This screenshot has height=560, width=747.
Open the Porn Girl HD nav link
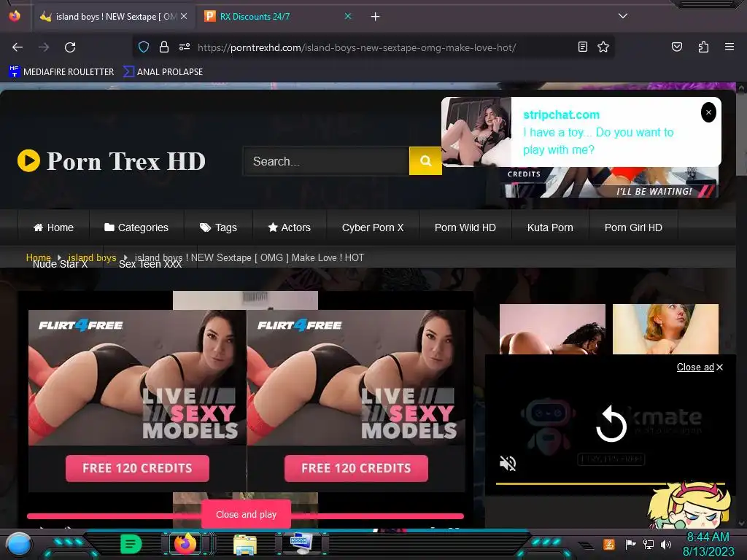coord(633,227)
